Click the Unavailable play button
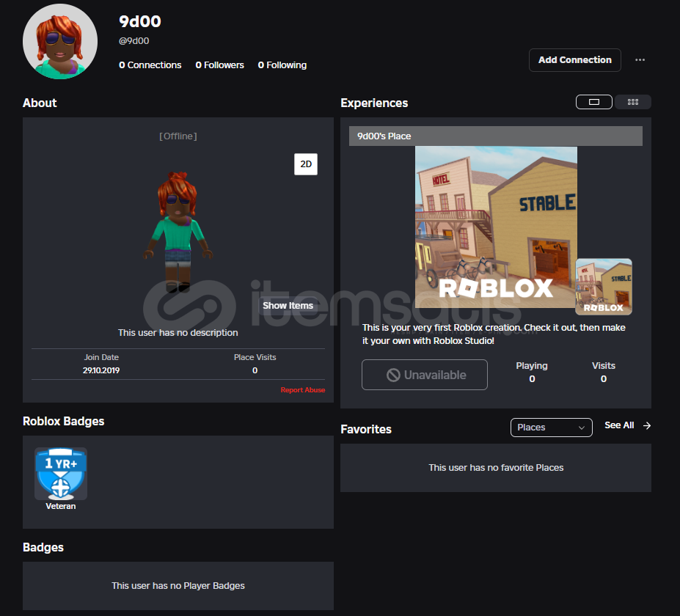Viewport: 680px width, 616px height. [x=425, y=375]
